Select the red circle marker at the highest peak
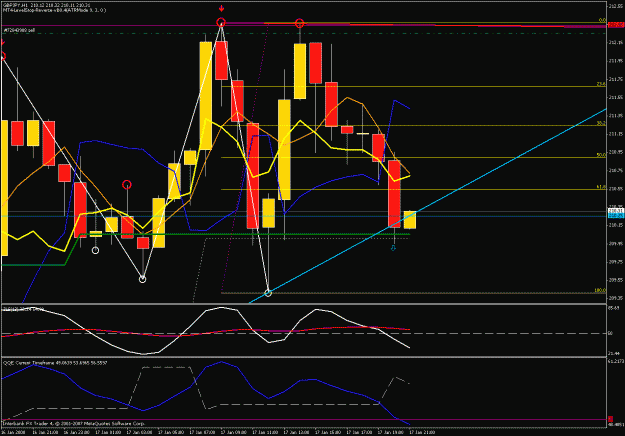 (x=221, y=22)
